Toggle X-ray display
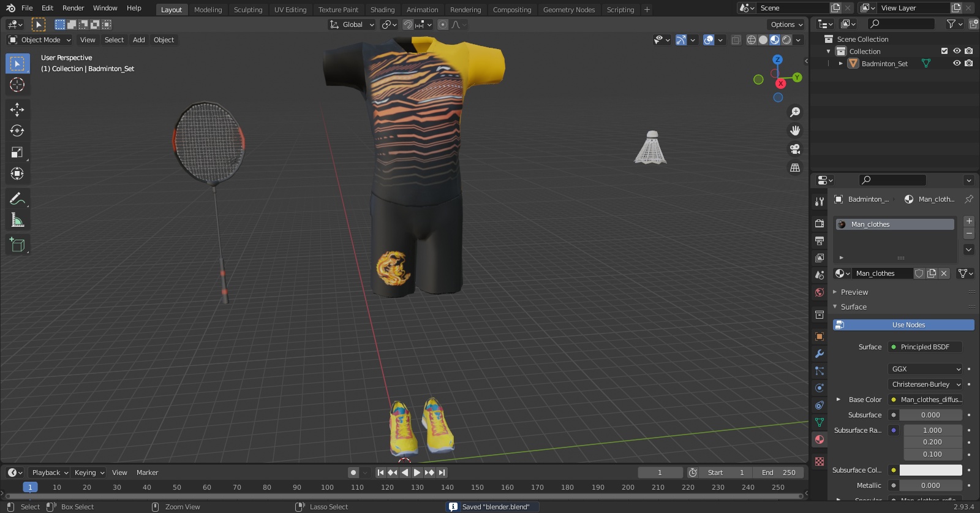Viewport: 980px width, 513px height. pos(736,40)
